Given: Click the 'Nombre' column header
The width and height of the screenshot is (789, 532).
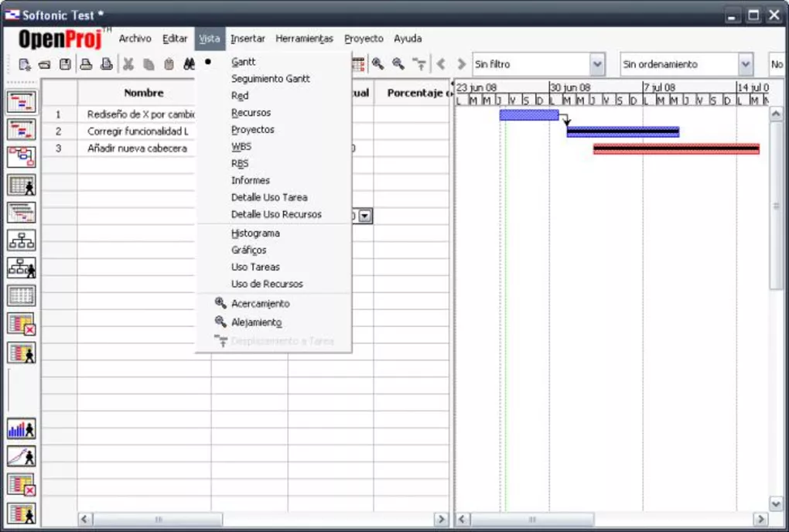Looking at the screenshot, I should click(144, 93).
